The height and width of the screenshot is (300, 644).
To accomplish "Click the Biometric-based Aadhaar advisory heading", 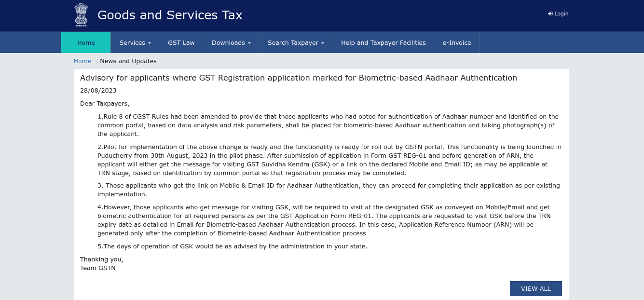I will 298,78.
